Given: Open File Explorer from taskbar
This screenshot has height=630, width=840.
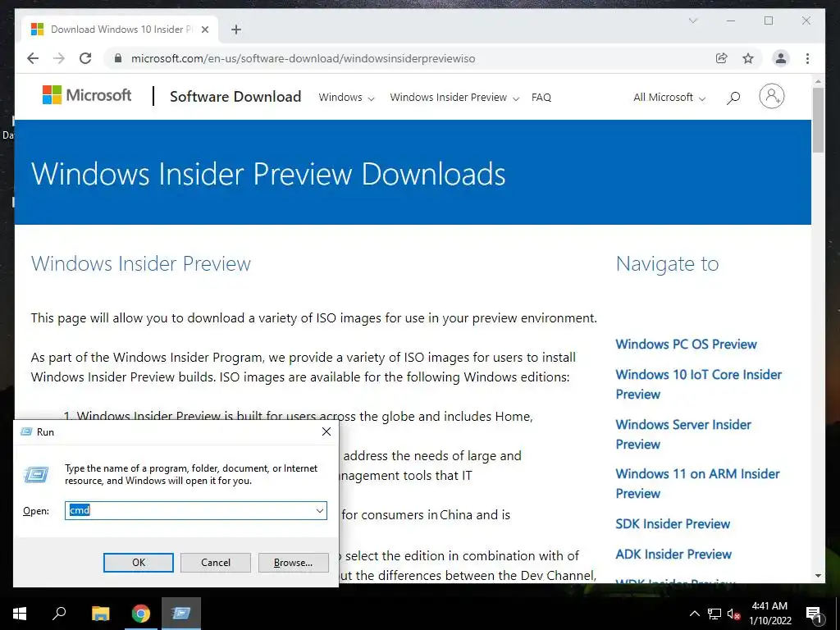Looking at the screenshot, I should tap(100, 614).
